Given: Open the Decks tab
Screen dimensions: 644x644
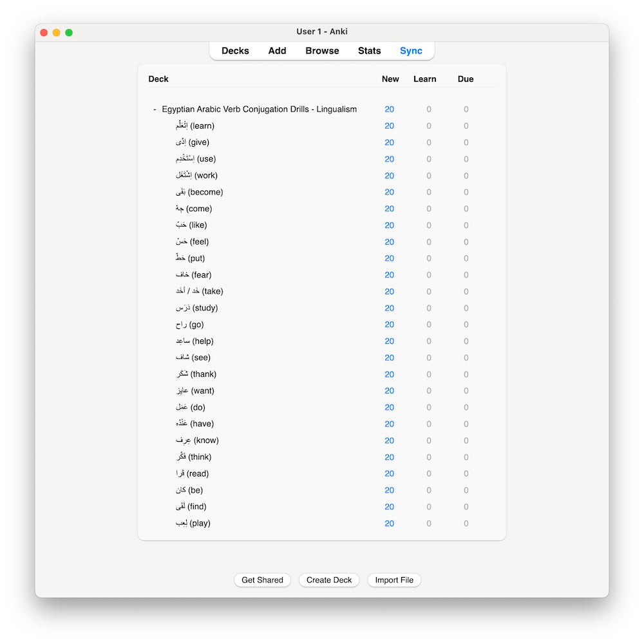Looking at the screenshot, I should tap(235, 51).
